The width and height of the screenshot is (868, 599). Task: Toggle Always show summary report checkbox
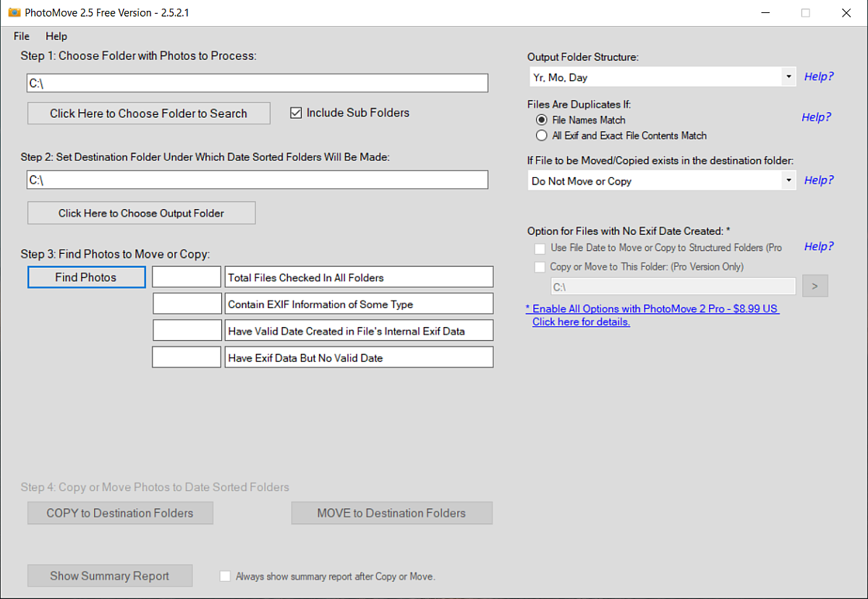click(226, 577)
